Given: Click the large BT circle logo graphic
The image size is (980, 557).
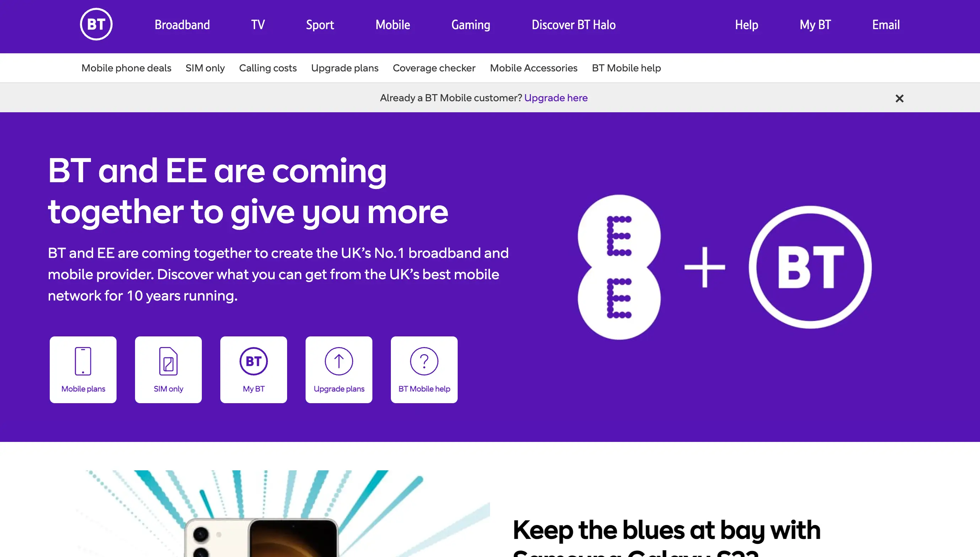Looking at the screenshot, I should [811, 267].
